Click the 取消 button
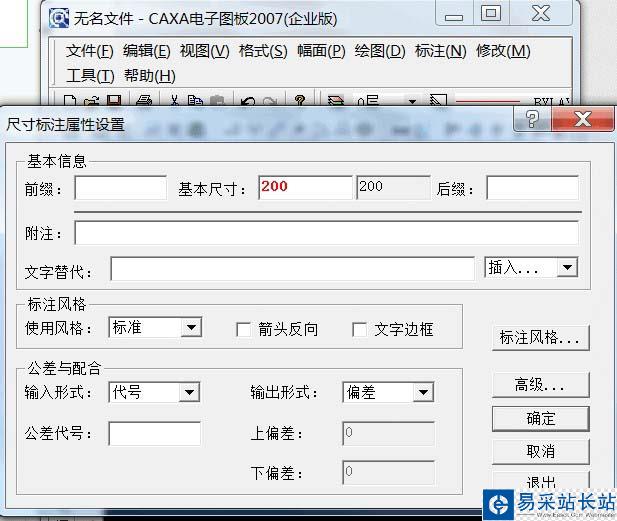617x521 pixels. tap(540, 452)
